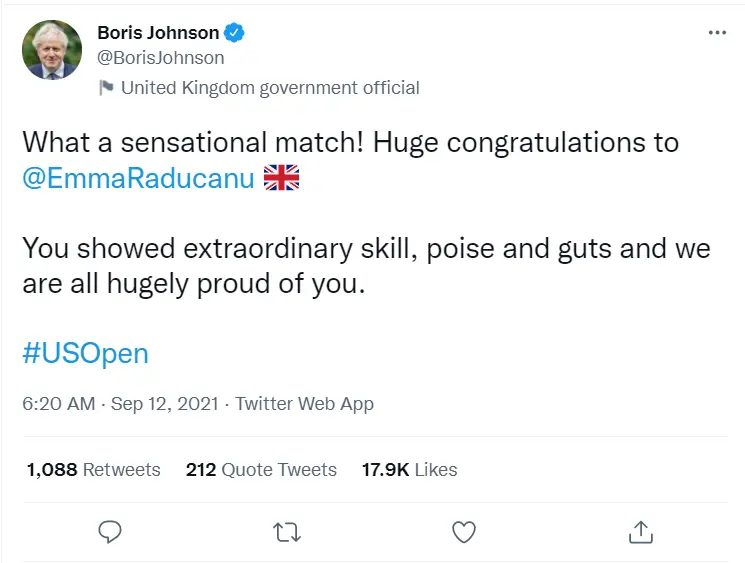Retweet using the arrows icon
The height and width of the screenshot is (563, 745).
point(287,532)
